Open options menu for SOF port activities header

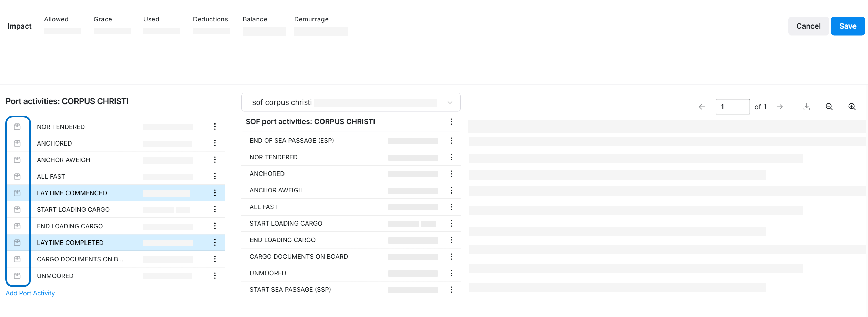pyautogui.click(x=451, y=122)
